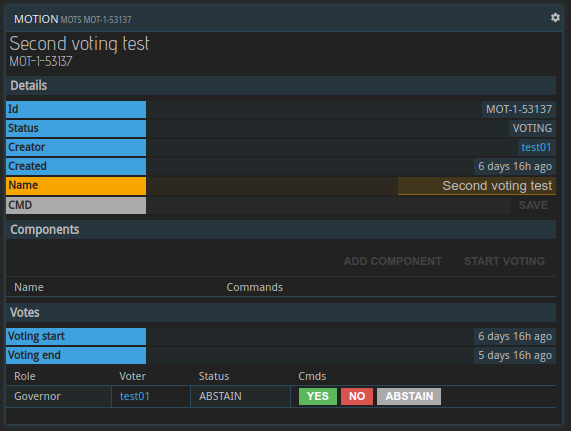571x431 pixels.
Task: Edit the Name field 'Second voting test'
Action: click(x=477, y=186)
